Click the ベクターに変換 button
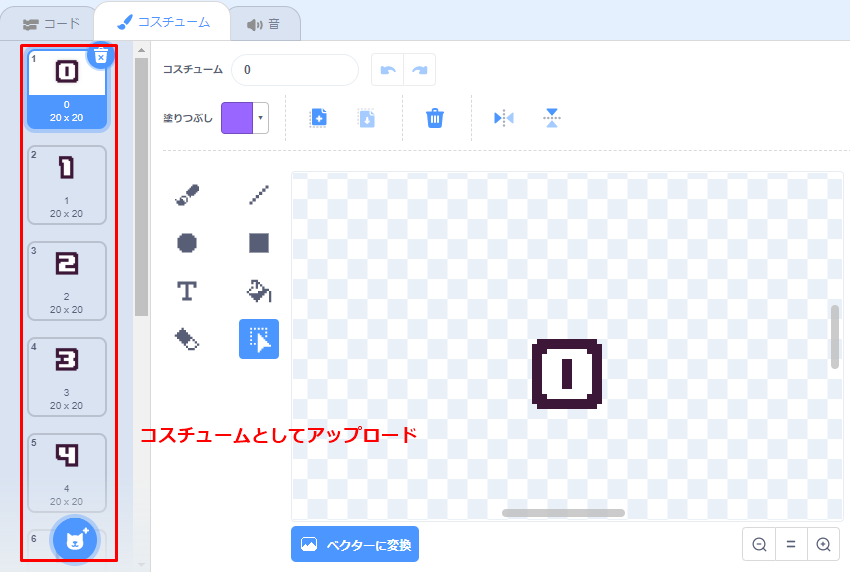 355,544
